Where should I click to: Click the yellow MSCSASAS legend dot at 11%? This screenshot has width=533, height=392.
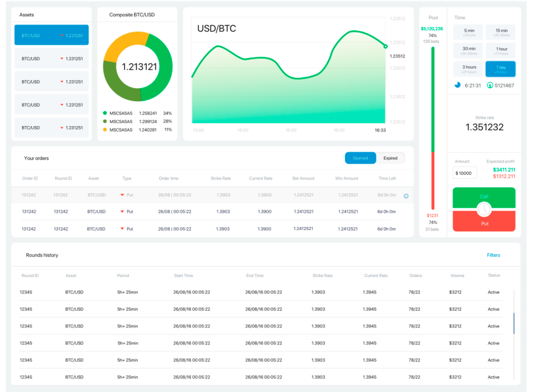click(105, 130)
